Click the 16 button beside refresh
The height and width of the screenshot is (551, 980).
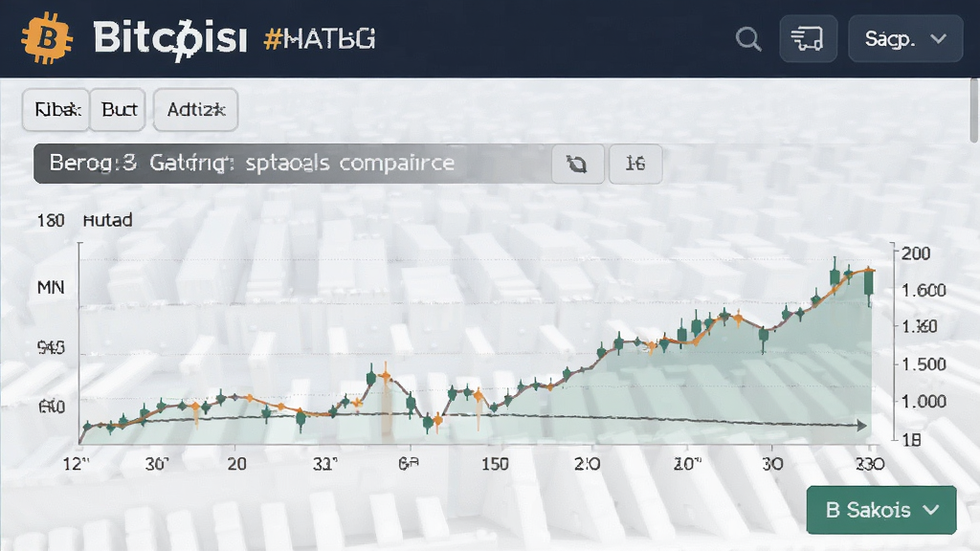tap(635, 164)
